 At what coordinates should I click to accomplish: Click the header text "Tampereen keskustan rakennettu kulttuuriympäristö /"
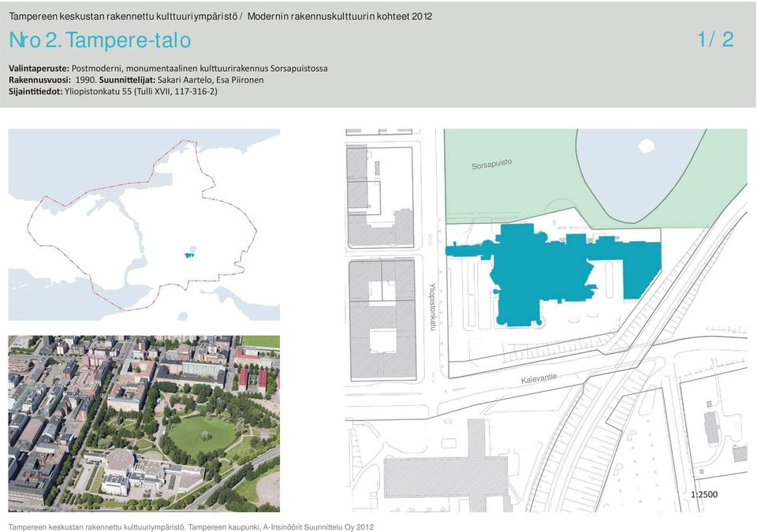click(125, 17)
